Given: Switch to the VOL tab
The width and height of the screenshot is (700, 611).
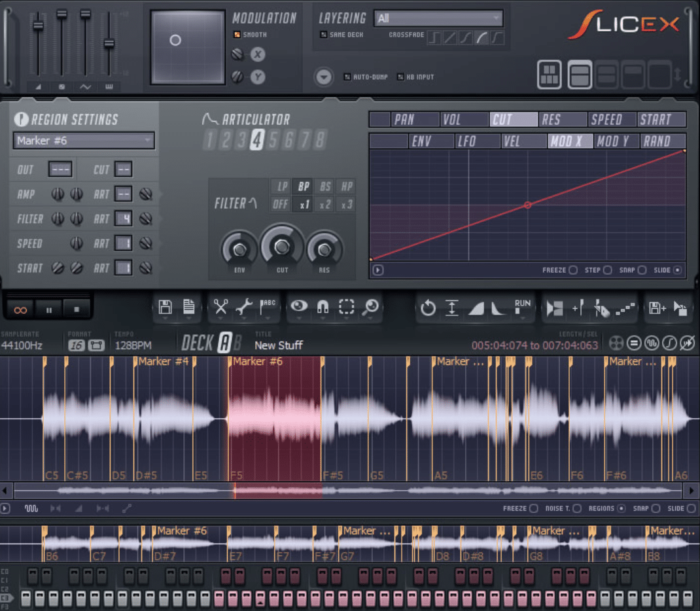Looking at the screenshot, I should 464,119.
